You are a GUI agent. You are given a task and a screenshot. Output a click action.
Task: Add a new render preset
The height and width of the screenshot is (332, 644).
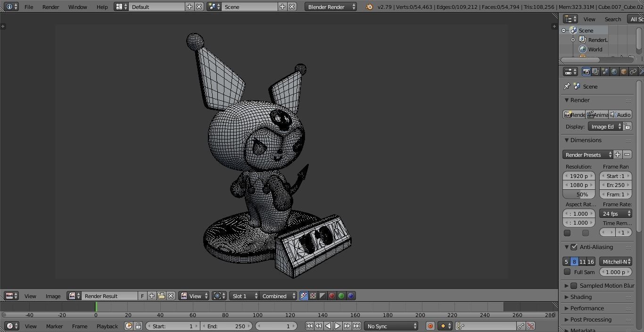click(618, 154)
